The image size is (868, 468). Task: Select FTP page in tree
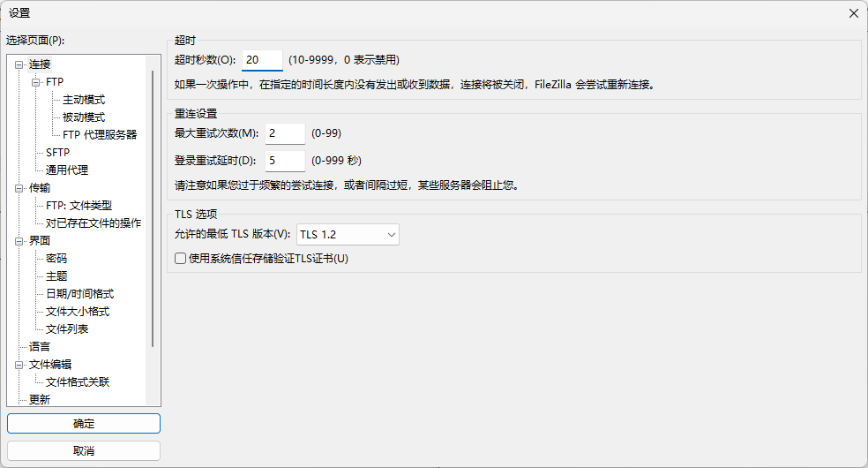55,82
